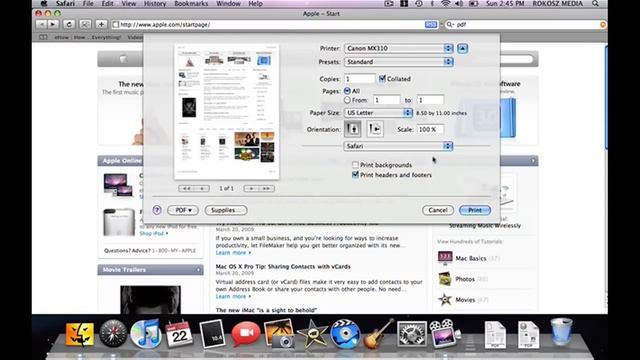Collapse print dialog with triangle button

462,49
